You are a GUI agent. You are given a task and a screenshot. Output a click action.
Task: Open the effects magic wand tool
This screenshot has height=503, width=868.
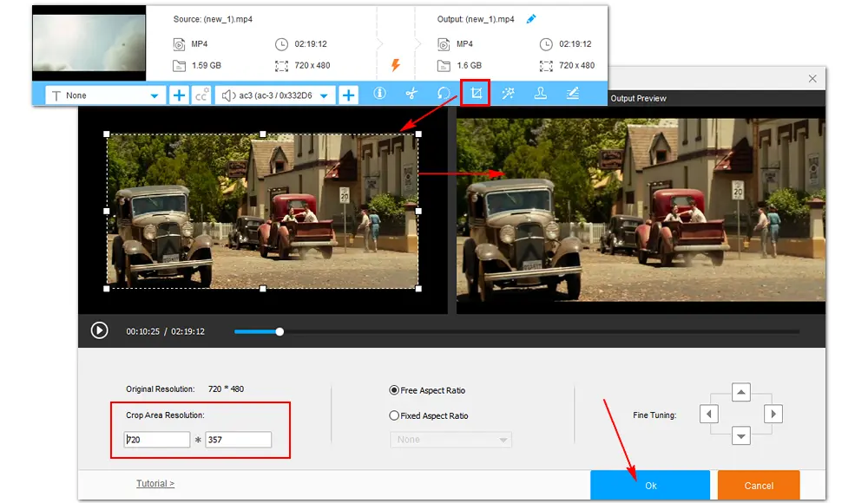coord(508,94)
